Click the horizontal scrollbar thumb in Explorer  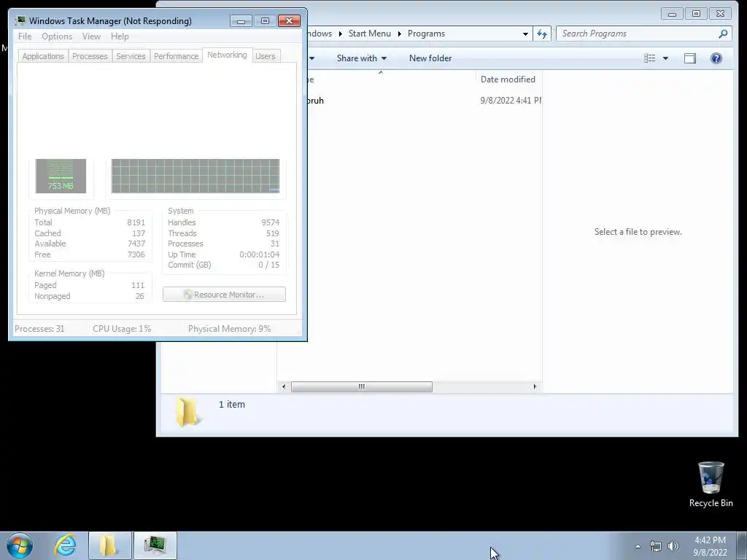click(362, 386)
